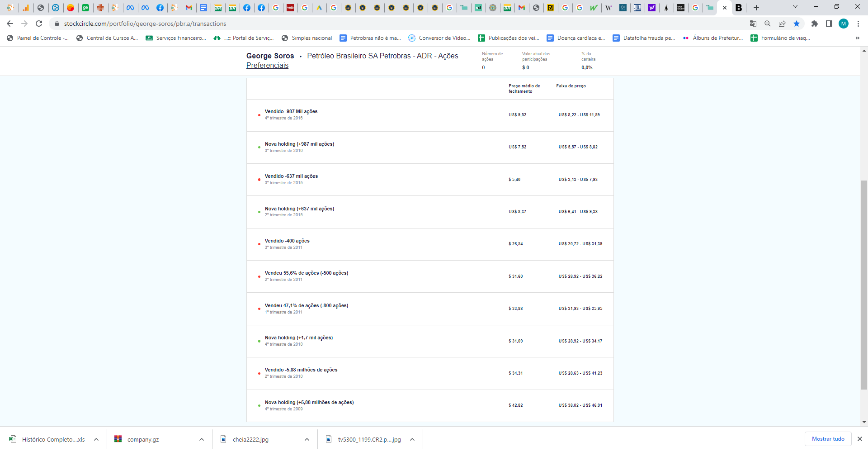Screen dimensions: 868x452
Task: Click the 'Faixa de preço' column header
Action: [571, 86]
